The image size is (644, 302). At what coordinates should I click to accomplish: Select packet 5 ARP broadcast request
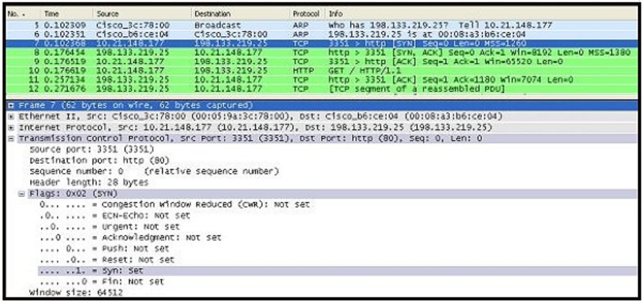pos(312,26)
